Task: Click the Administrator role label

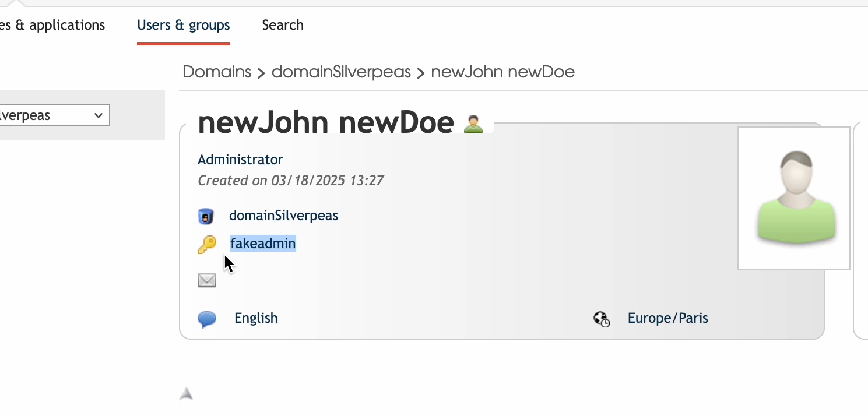Action: point(240,160)
